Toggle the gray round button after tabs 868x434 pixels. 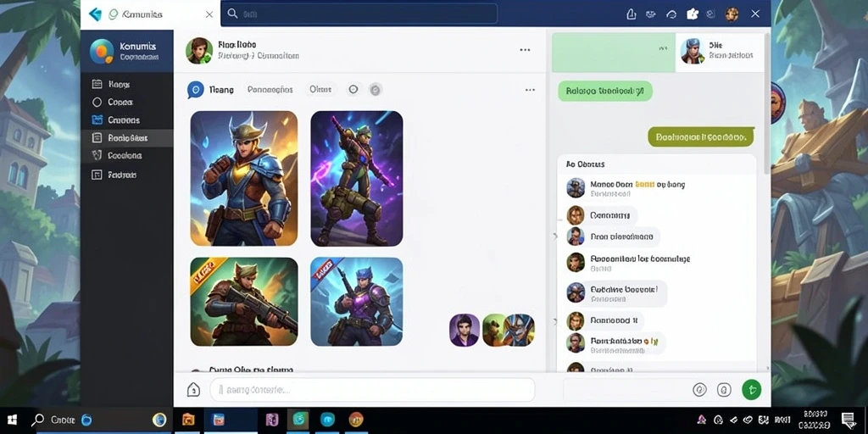coord(376,89)
